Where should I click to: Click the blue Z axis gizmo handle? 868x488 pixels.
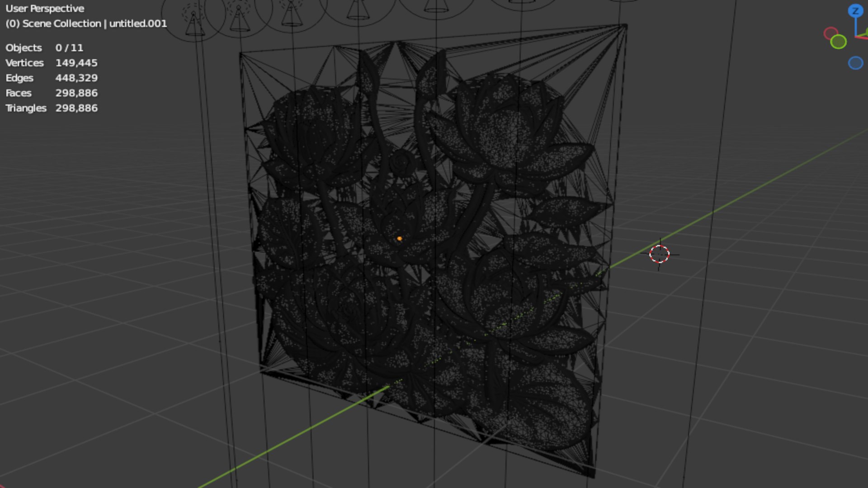pos(855,11)
